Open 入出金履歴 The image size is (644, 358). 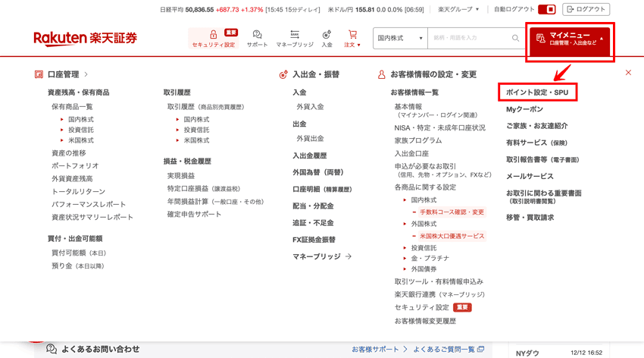pyautogui.click(x=310, y=155)
